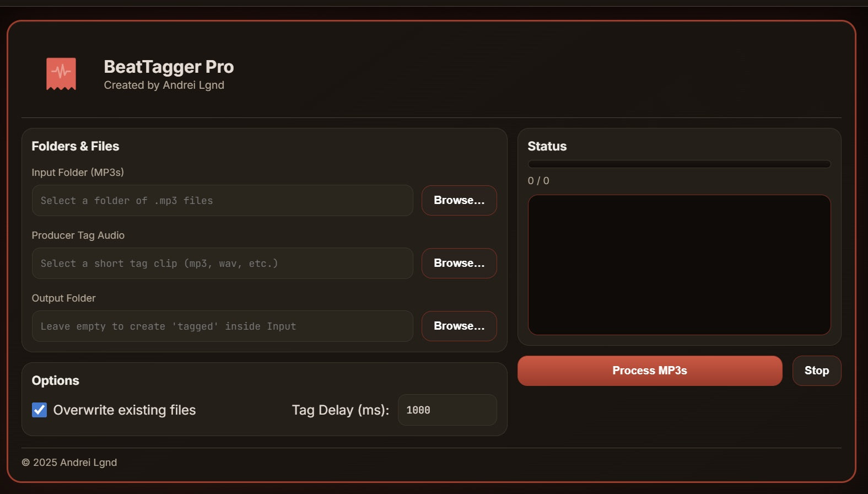Start processing with the Process MP3s button
868x494 pixels.
[649, 370]
